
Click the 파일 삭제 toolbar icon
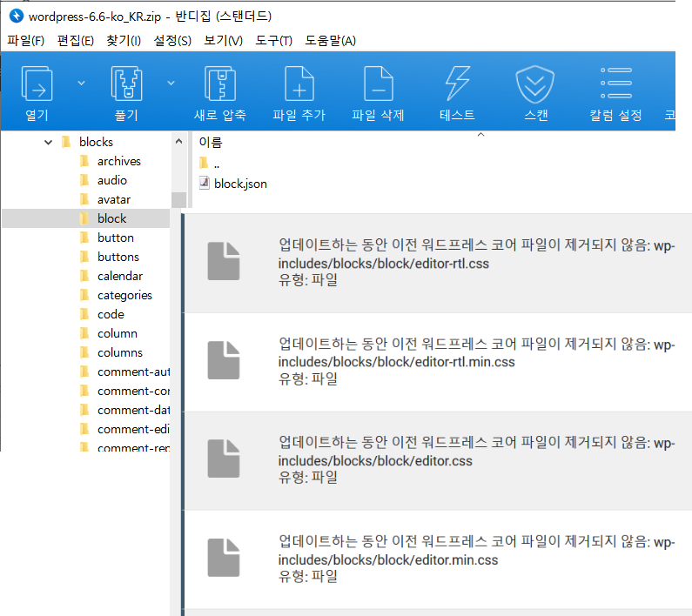379,84
